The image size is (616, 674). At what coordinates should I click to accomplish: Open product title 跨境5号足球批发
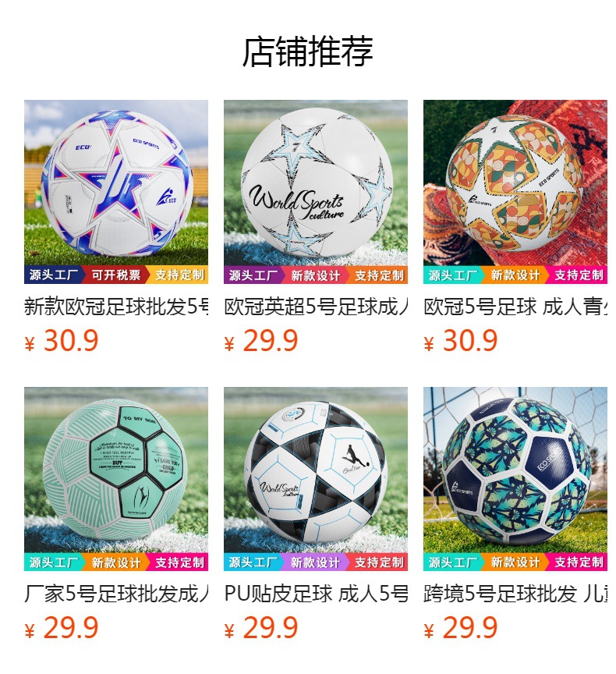point(515,594)
